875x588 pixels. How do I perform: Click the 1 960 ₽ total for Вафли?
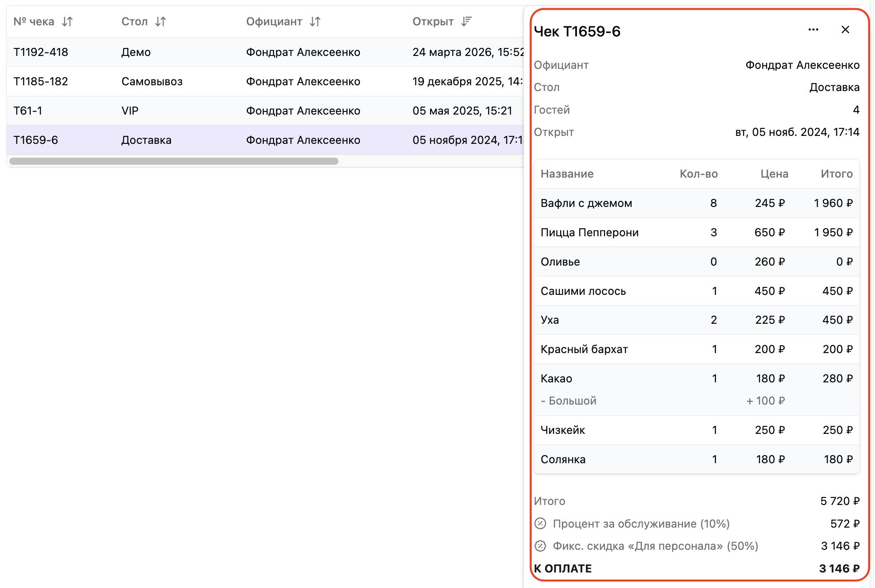(833, 203)
